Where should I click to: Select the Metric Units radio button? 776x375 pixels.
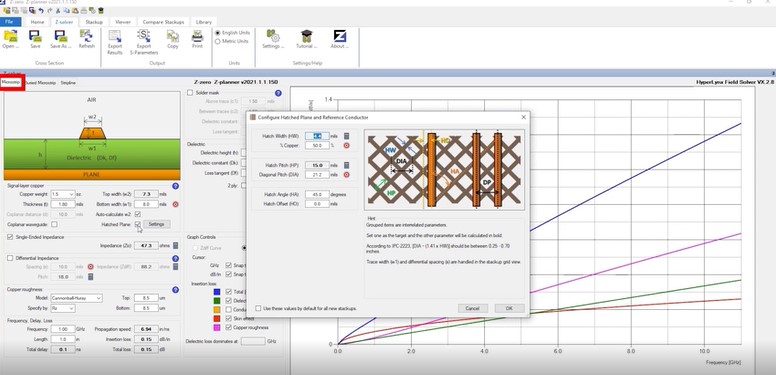coord(218,42)
